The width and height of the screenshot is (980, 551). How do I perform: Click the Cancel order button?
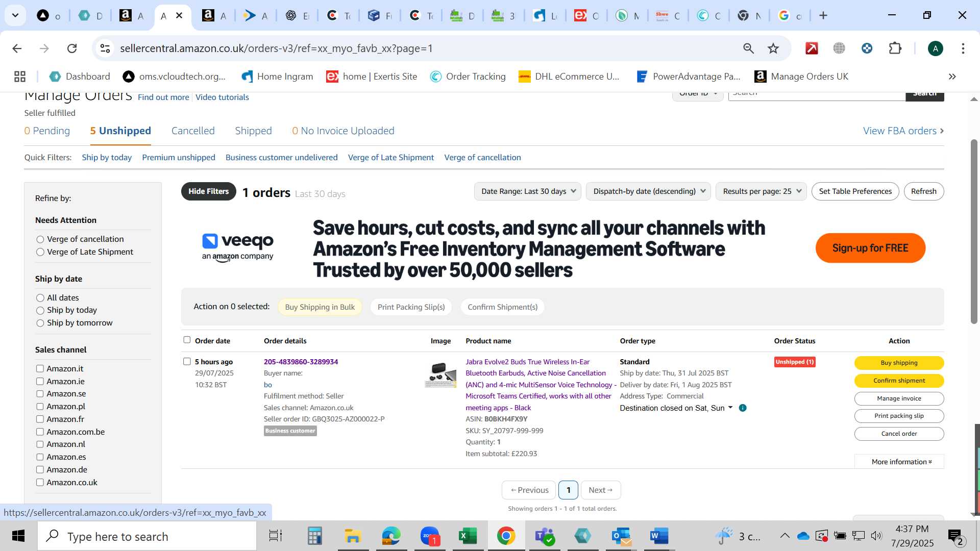coord(899,434)
